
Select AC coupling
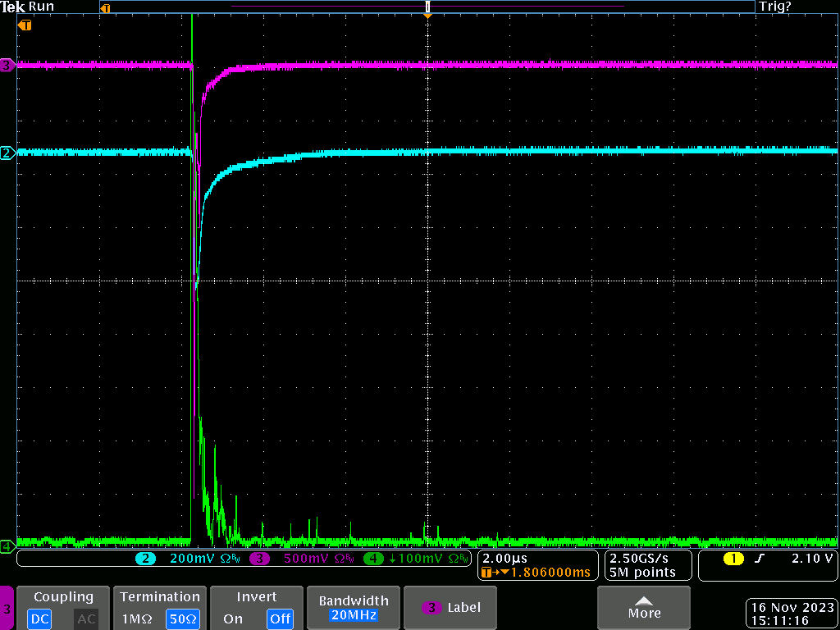click(86, 619)
